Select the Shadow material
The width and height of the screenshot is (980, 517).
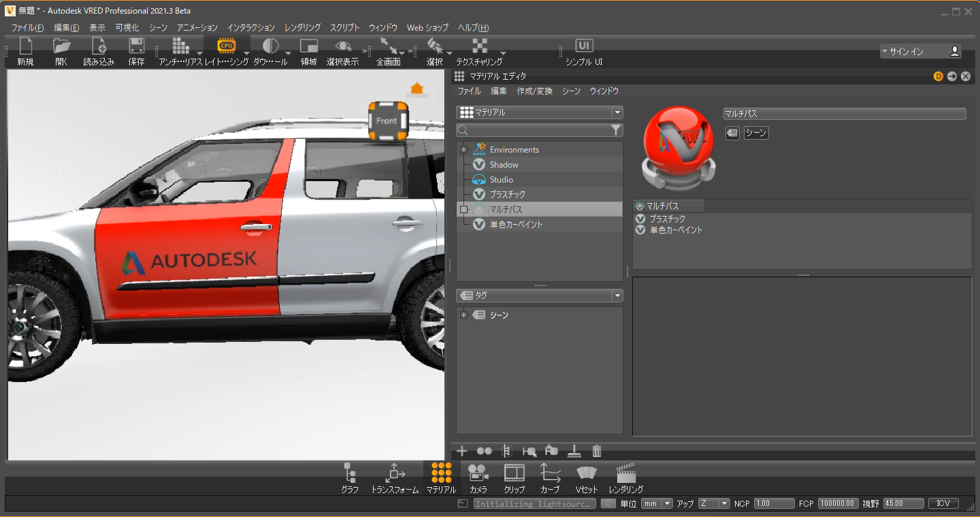click(504, 165)
